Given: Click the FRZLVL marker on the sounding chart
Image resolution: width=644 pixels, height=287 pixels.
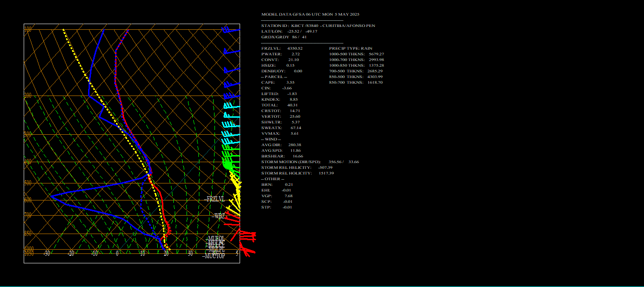Looking at the screenshot, I should [x=215, y=200].
